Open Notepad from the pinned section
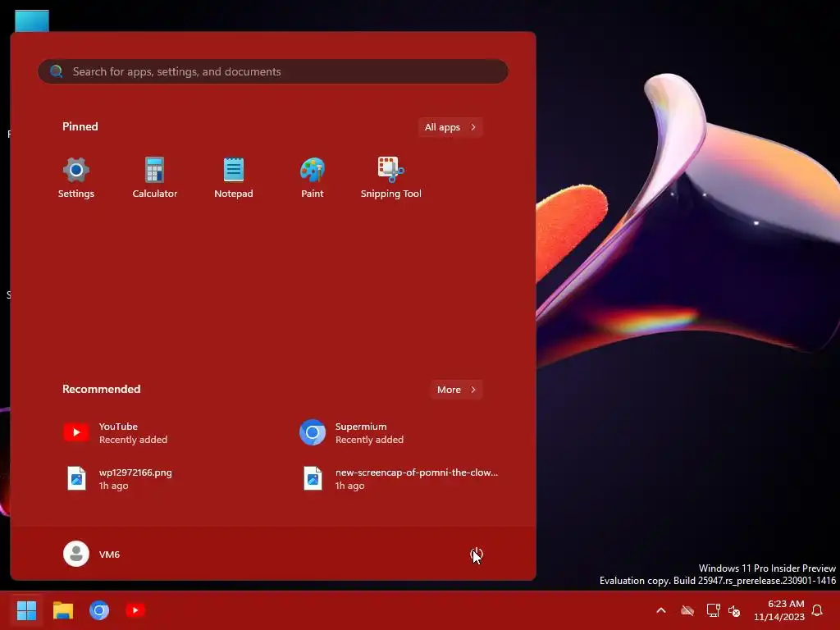Image resolution: width=840 pixels, height=630 pixels. click(x=234, y=178)
